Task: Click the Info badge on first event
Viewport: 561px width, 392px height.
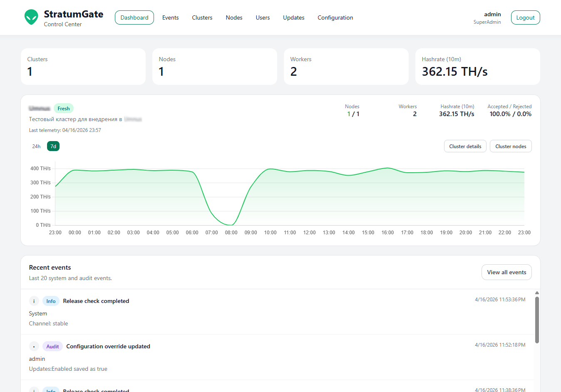Action: click(x=51, y=301)
